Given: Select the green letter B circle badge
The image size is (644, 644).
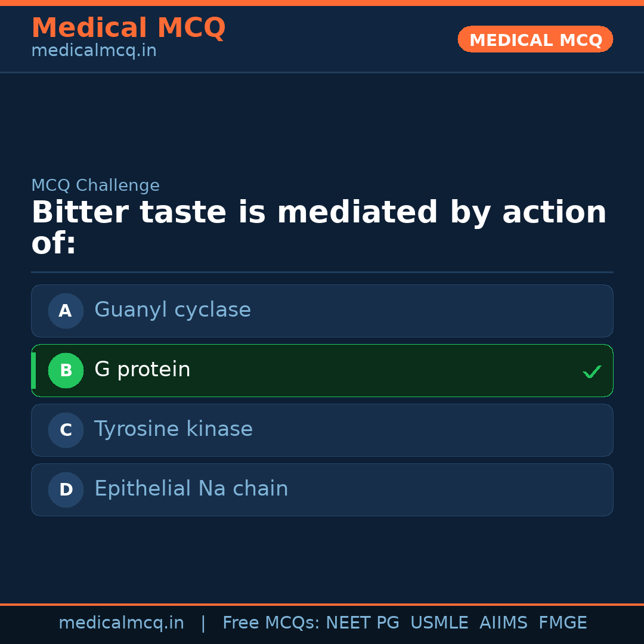Looking at the screenshot, I should pyautogui.click(x=66, y=370).
